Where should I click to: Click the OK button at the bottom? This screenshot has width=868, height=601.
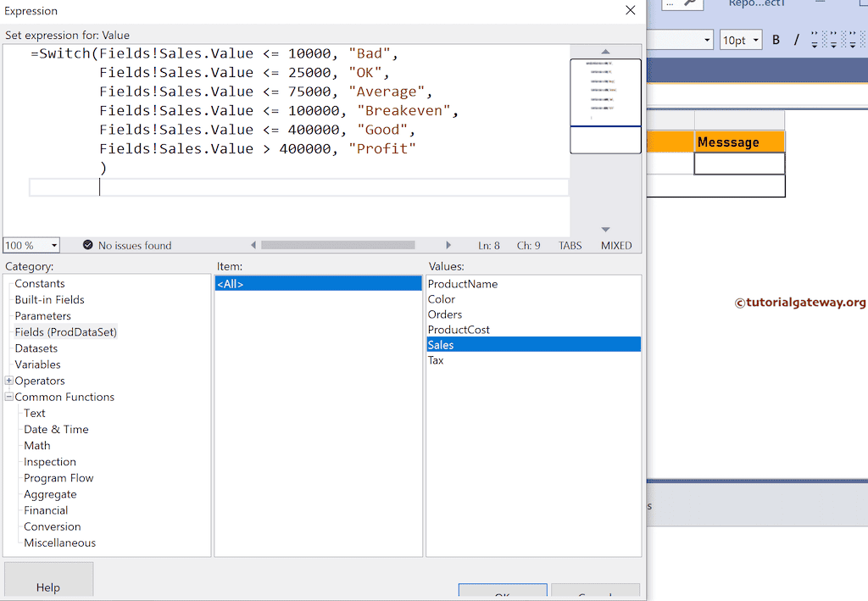502,594
